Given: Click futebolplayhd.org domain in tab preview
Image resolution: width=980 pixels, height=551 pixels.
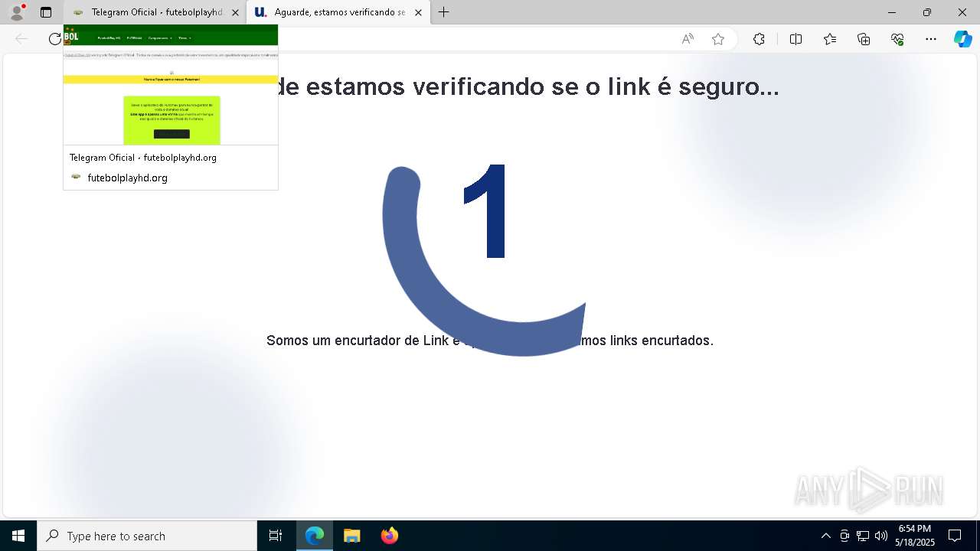Looking at the screenshot, I should tap(127, 178).
